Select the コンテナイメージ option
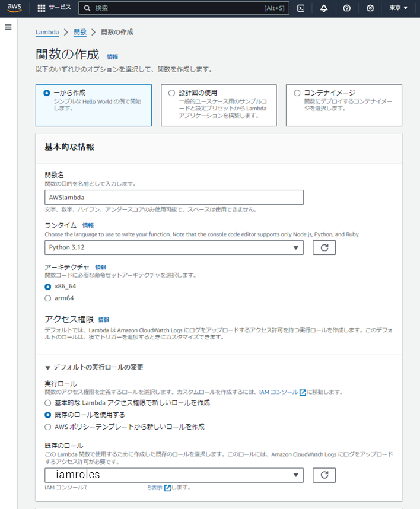Viewport: 420px width, 509px height. (x=343, y=105)
